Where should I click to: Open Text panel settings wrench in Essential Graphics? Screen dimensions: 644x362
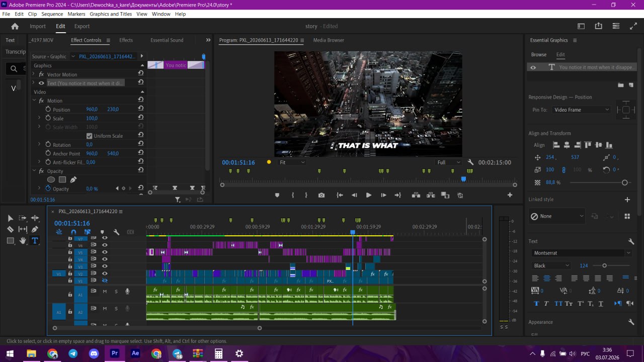point(631,242)
